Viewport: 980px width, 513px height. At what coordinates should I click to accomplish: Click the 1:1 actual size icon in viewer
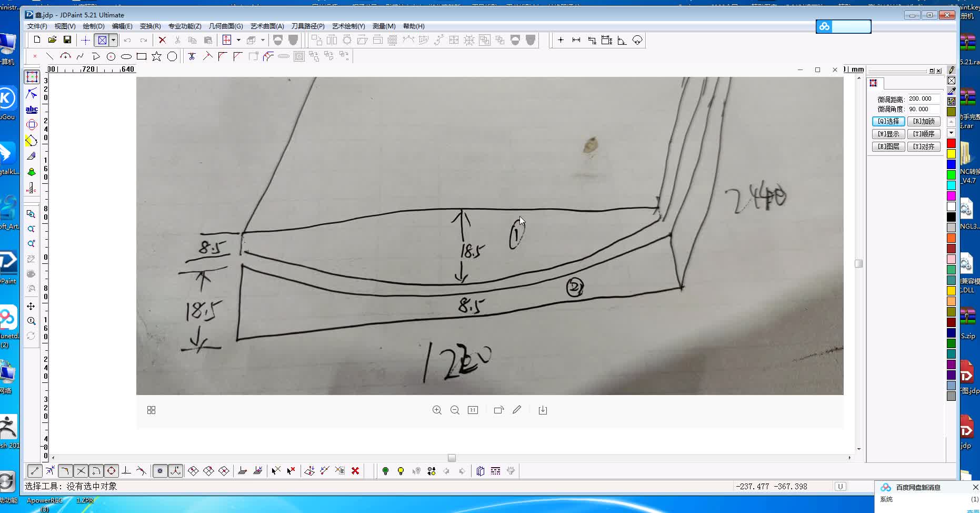pos(473,410)
